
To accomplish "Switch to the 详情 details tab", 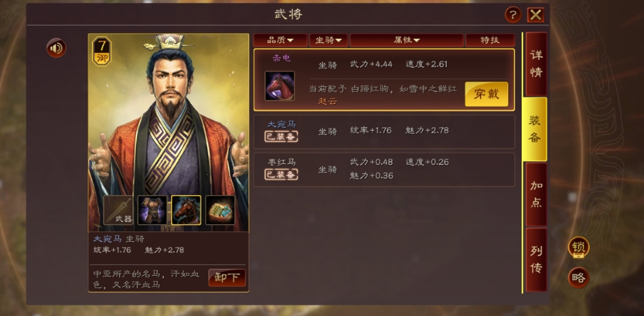I will tap(537, 64).
